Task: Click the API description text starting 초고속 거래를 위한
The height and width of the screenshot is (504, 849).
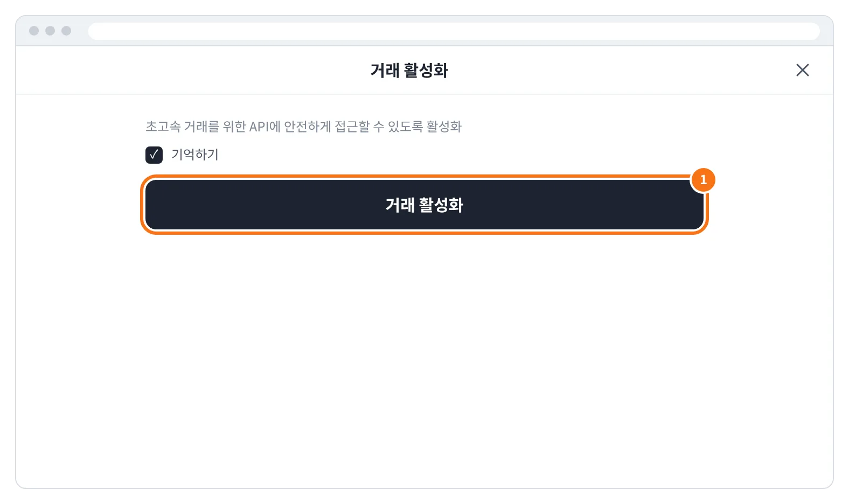Action: 303,127
